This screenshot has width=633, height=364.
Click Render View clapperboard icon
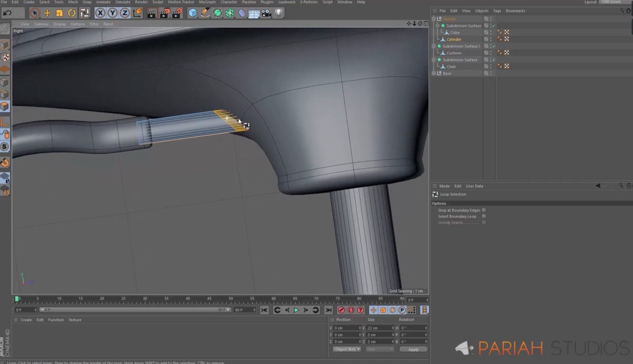point(152,13)
